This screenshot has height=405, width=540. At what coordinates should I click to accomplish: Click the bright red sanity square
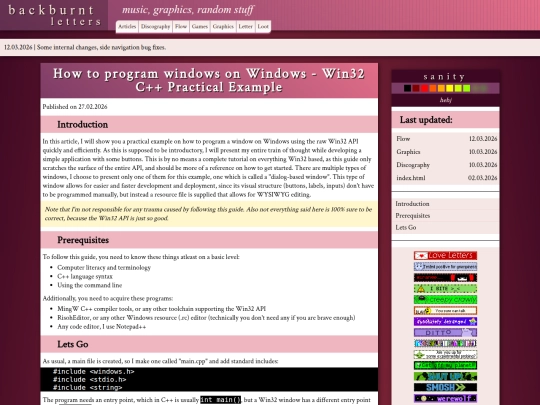coord(424,88)
